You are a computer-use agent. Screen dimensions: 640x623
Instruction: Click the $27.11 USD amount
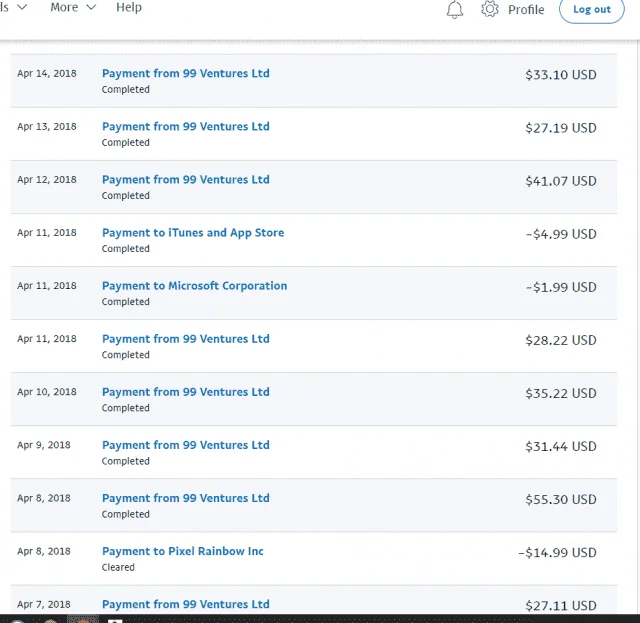click(x=561, y=605)
